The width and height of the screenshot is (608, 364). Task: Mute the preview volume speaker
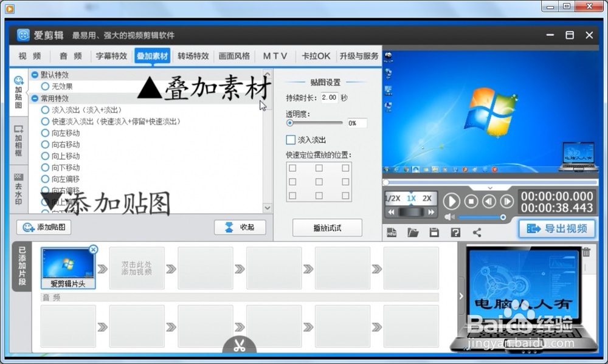pos(449,217)
